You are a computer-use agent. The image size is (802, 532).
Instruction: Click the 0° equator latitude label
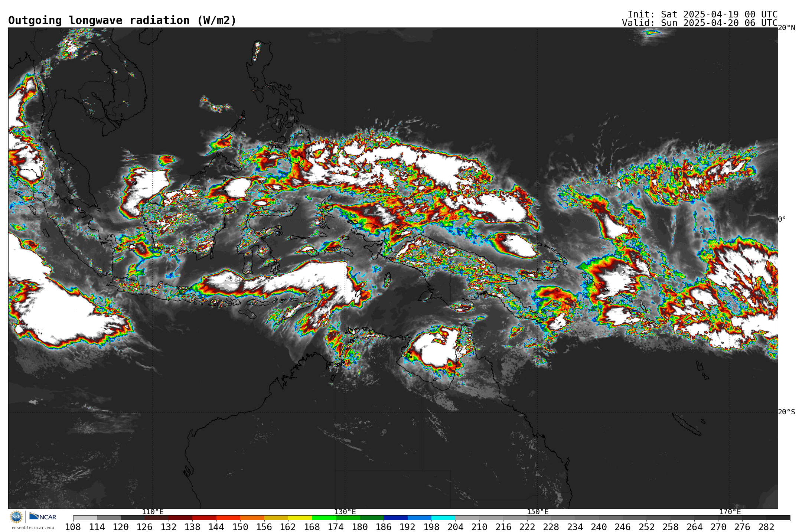(x=782, y=219)
